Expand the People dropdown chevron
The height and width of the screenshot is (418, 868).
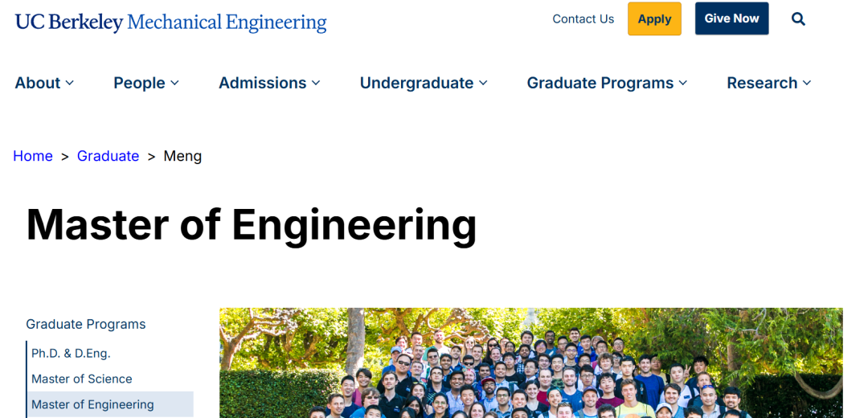coord(175,83)
